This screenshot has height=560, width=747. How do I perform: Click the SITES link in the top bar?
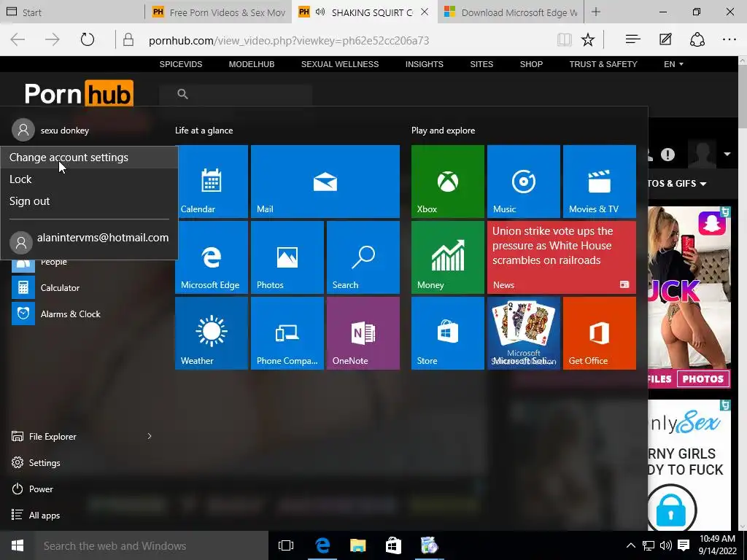(x=481, y=64)
